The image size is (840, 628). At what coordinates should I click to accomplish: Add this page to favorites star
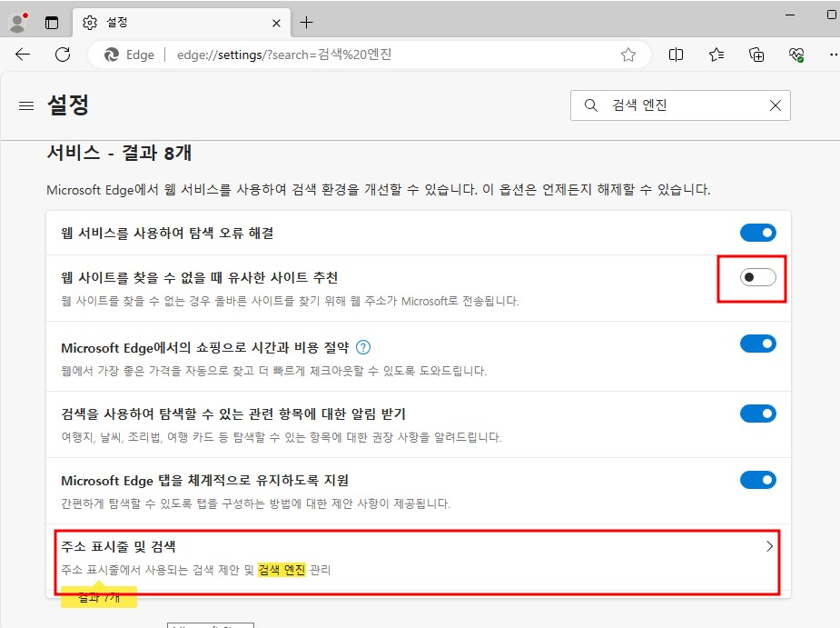(628, 55)
